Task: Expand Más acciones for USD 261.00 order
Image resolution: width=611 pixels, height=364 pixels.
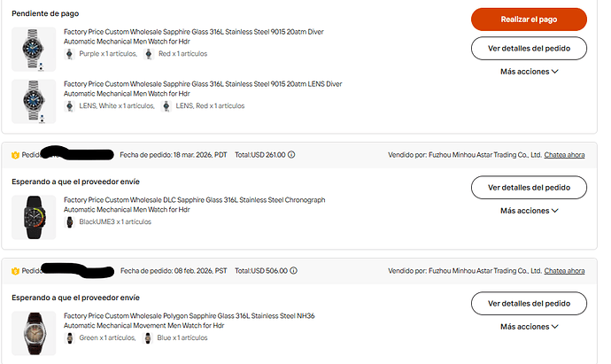Action: (530, 211)
